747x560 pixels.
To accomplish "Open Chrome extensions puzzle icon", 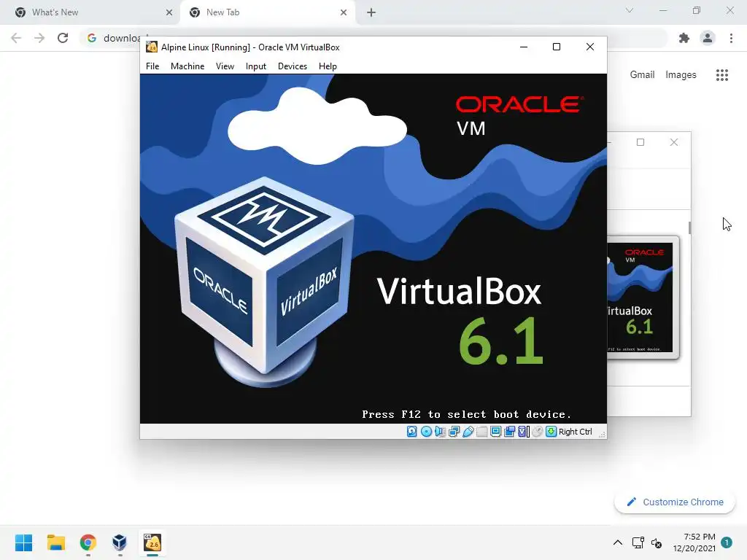I will [x=684, y=38].
